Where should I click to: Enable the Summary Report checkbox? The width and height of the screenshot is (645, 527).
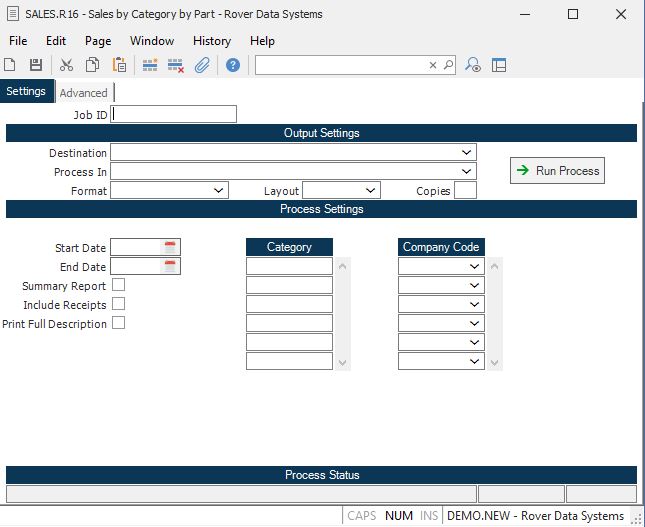click(x=118, y=286)
